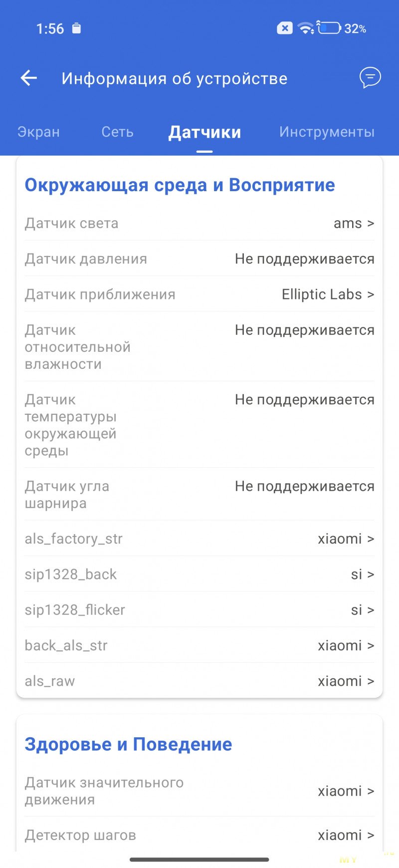Select the Датчики tab
The image size is (399, 868).
[204, 132]
